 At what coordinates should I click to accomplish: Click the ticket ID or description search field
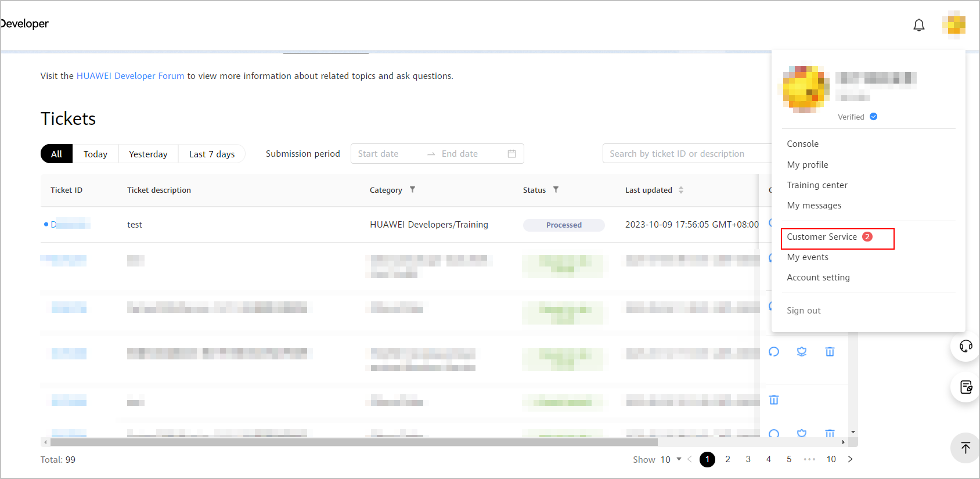[685, 154]
